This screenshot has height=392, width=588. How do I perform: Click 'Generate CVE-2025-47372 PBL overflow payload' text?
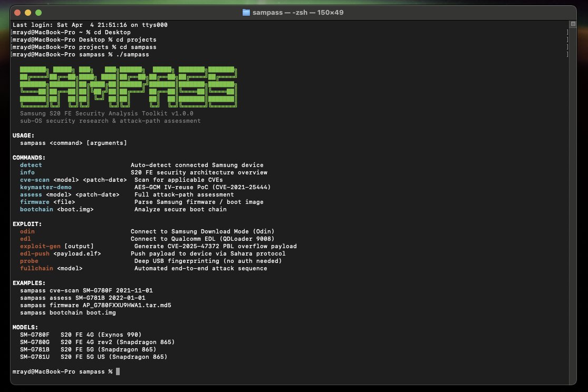click(216, 246)
